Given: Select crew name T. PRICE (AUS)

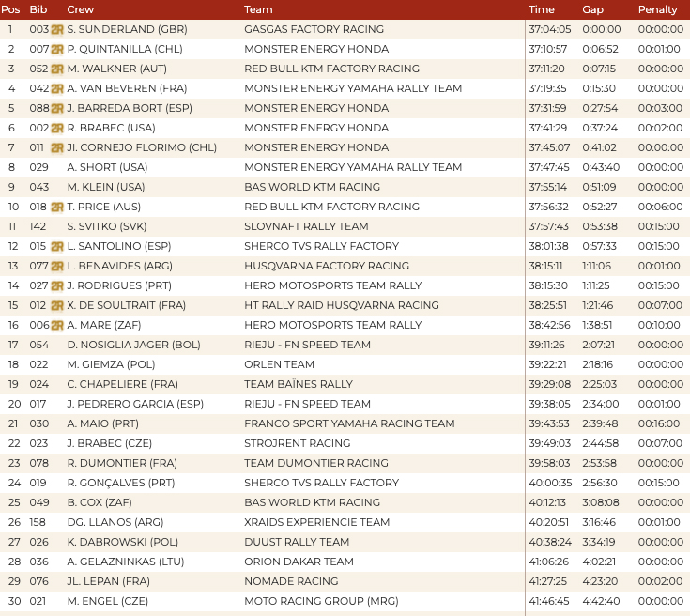Looking at the screenshot, I should point(104,207).
